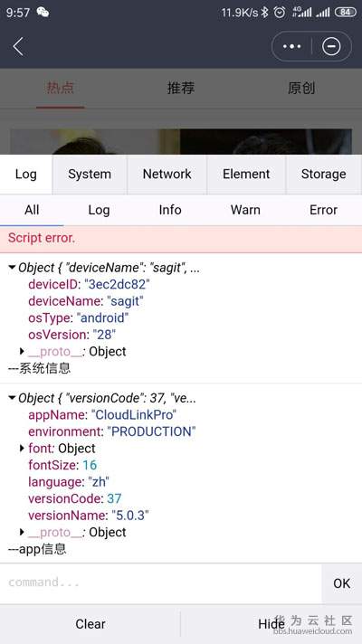The image size is (362, 644).
Task: Tap the WeChat icon in status bar
Action: pos(43,13)
